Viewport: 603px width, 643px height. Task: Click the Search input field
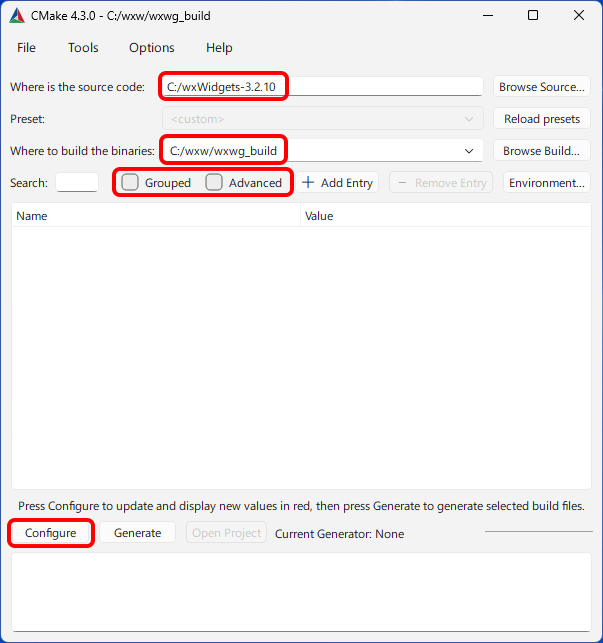[x=77, y=182]
